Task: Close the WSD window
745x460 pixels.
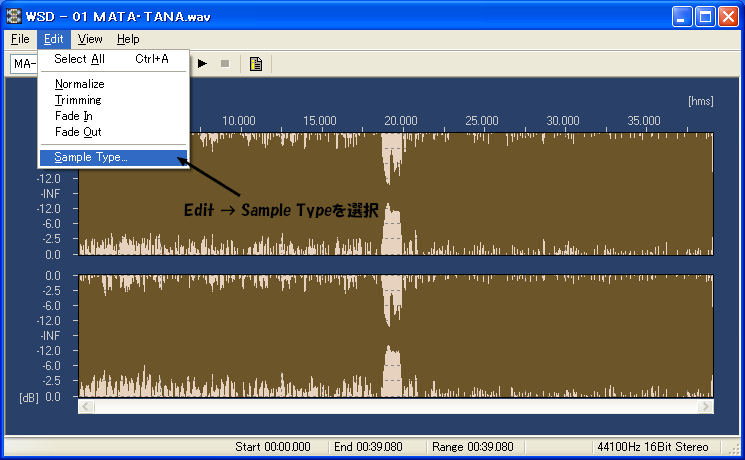Action: [x=728, y=17]
